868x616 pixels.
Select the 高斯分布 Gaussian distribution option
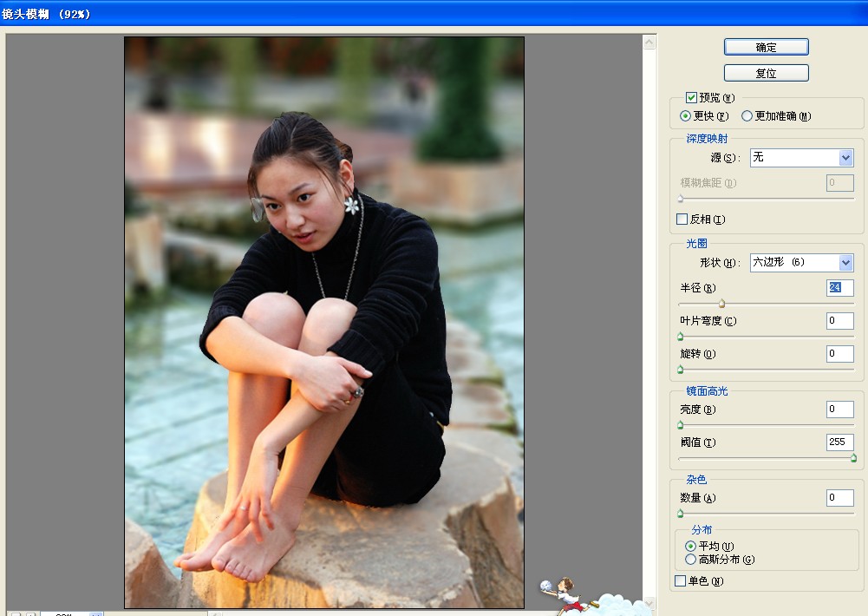point(690,560)
